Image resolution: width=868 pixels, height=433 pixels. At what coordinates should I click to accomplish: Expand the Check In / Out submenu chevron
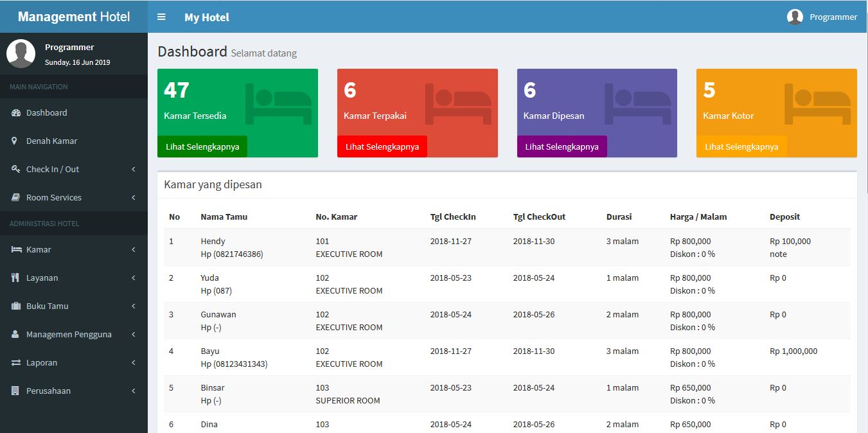[134, 170]
